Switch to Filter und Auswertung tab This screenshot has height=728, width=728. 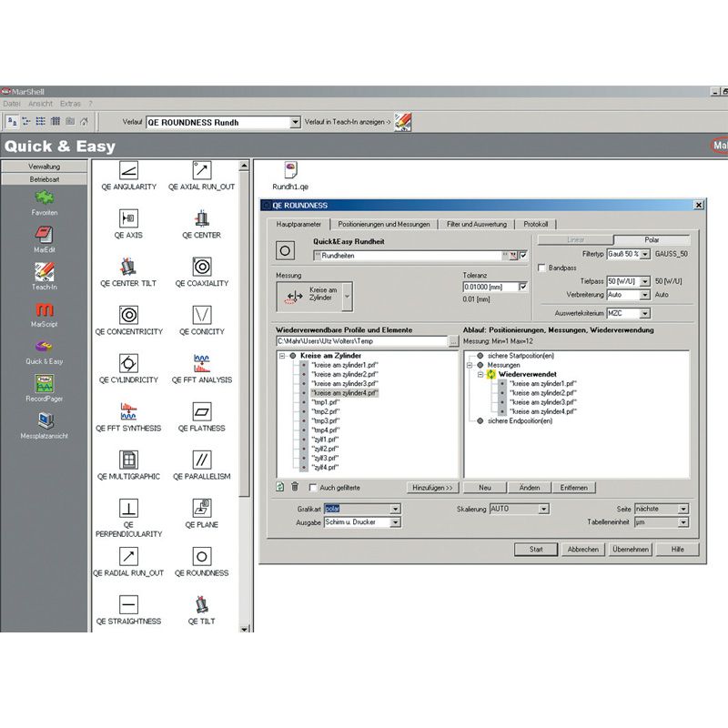click(x=476, y=224)
